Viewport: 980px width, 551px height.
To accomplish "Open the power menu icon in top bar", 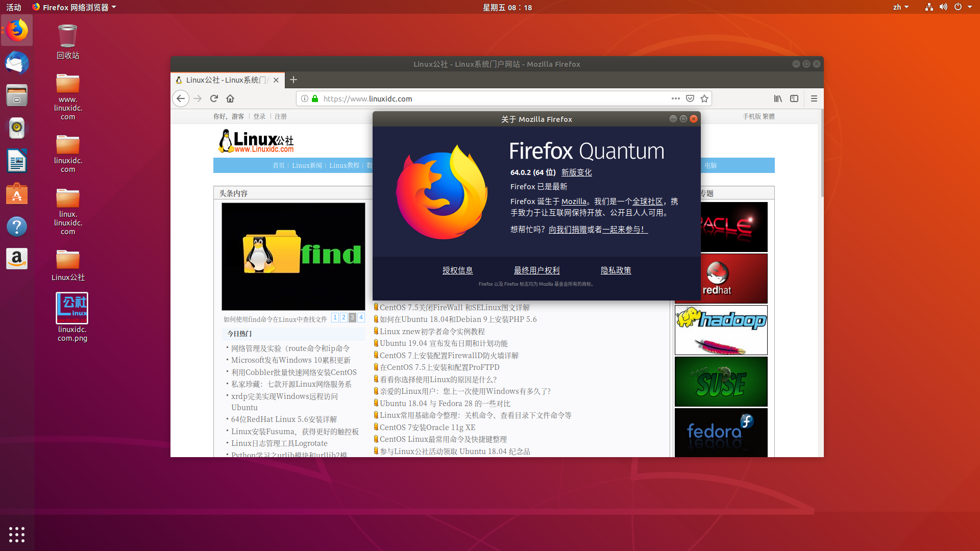I will (958, 7).
